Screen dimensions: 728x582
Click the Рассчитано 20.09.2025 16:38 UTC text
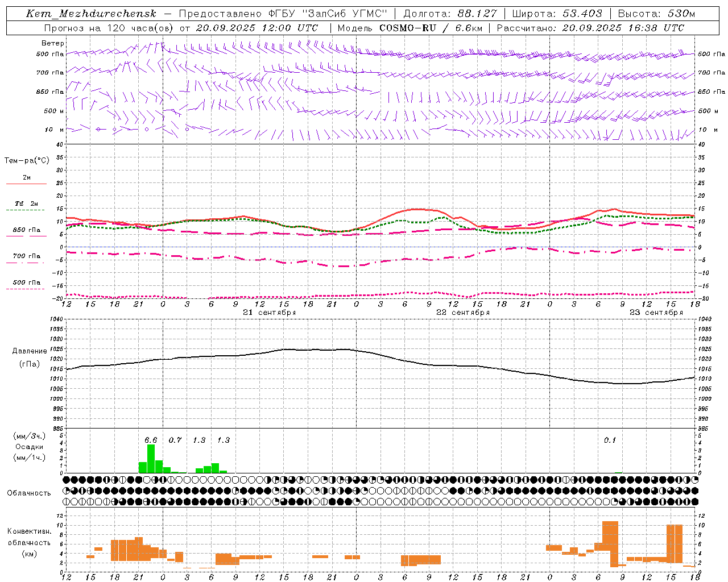pyautogui.click(x=590, y=28)
